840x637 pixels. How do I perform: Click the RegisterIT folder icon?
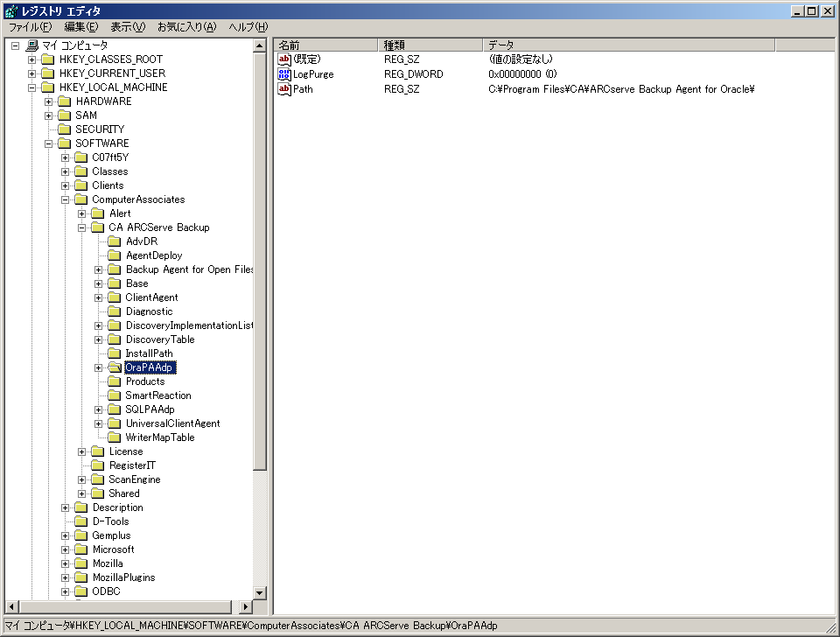pos(98,465)
